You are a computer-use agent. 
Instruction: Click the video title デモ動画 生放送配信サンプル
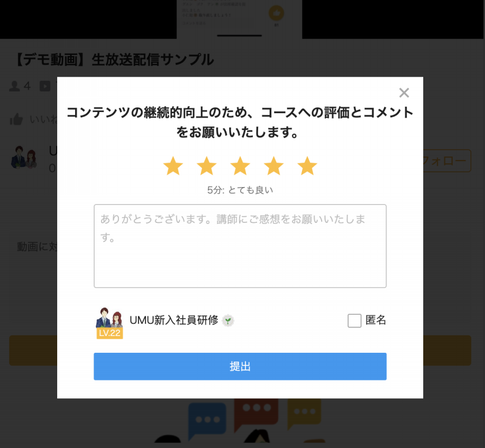pyautogui.click(x=114, y=59)
